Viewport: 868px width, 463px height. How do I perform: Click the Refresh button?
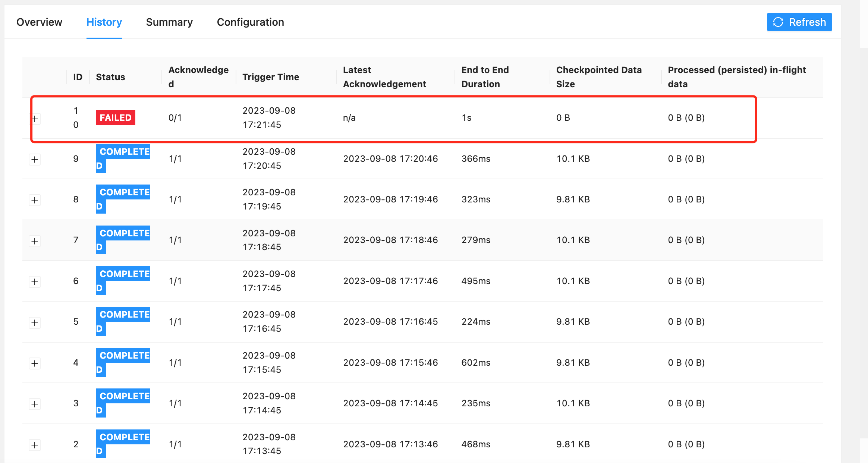[799, 22]
